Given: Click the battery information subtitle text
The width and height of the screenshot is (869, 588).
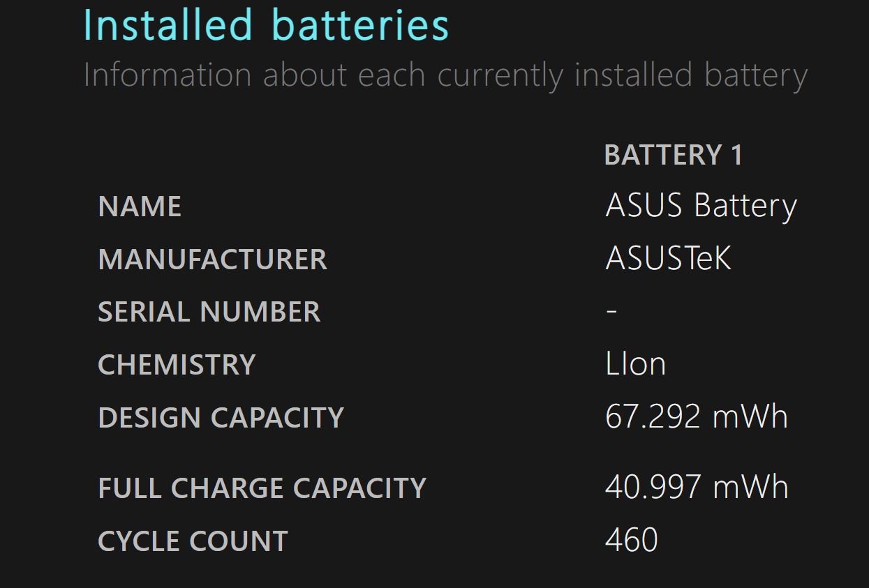Looking at the screenshot, I should click(x=445, y=75).
